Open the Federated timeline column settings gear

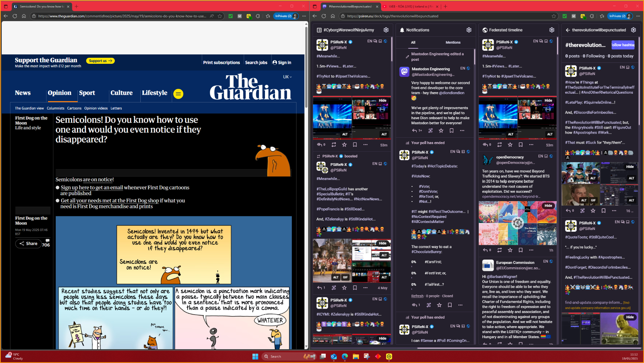click(x=552, y=30)
